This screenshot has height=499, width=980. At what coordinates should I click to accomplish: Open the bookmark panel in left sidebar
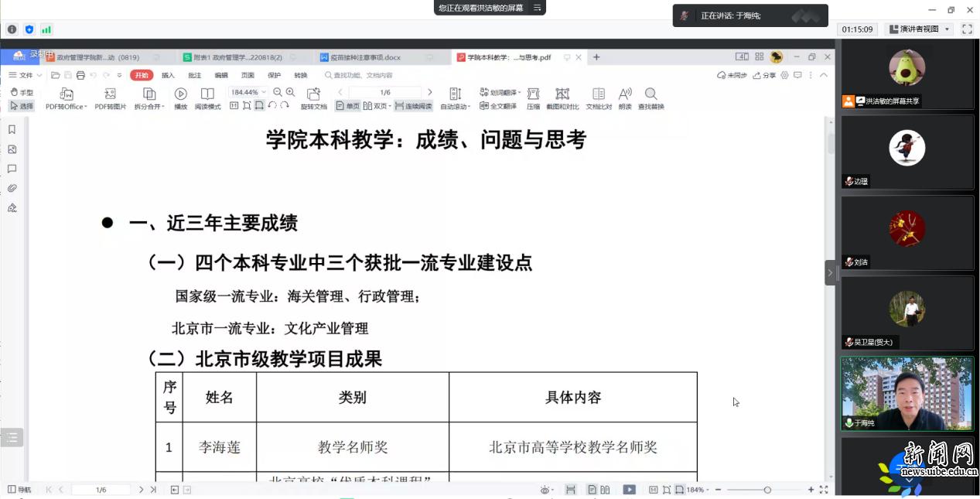point(12,129)
